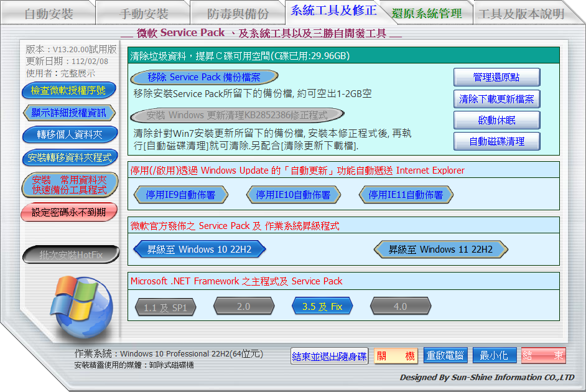Click the 轉移個人資料夾 button
This screenshot has height=392, width=586.
click(x=69, y=134)
